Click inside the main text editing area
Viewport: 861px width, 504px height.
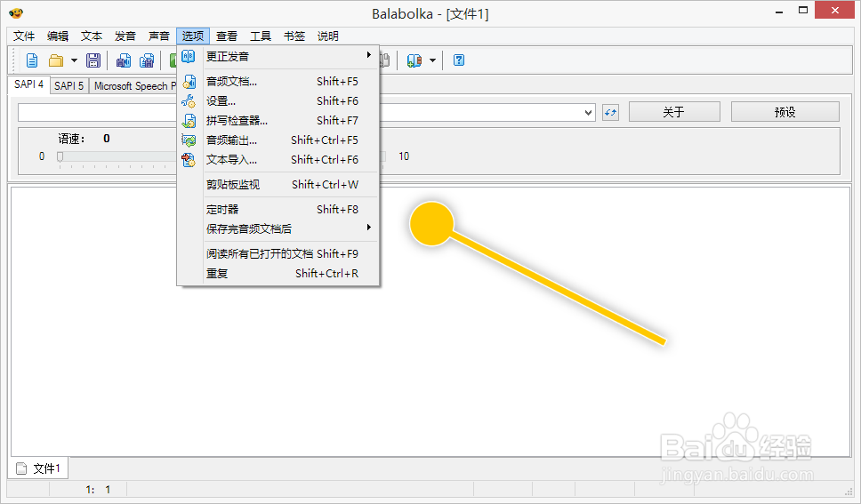[430, 321]
